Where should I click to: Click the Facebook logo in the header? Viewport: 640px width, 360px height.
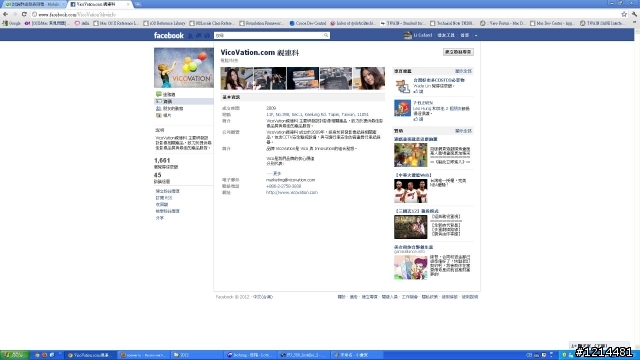point(169,36)
